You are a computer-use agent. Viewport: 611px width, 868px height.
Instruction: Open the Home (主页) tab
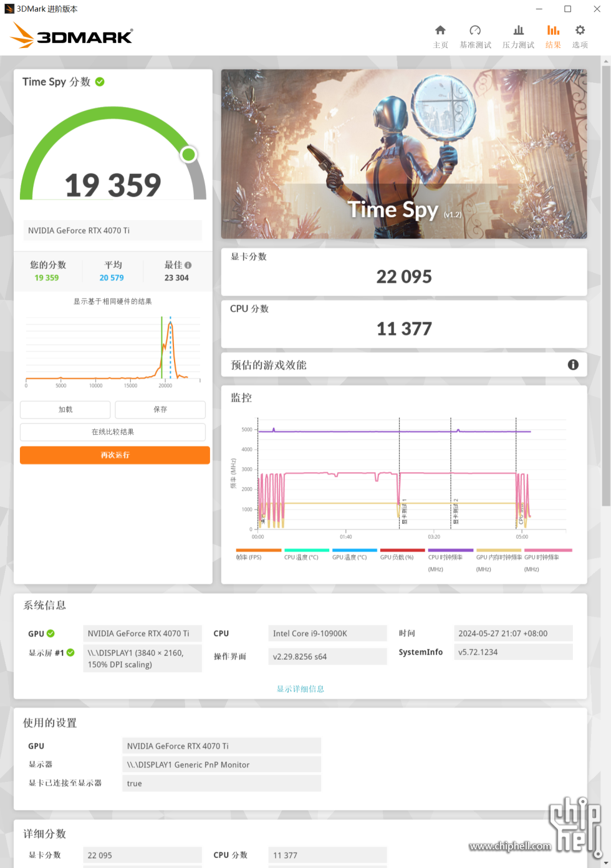pos(440,37)
